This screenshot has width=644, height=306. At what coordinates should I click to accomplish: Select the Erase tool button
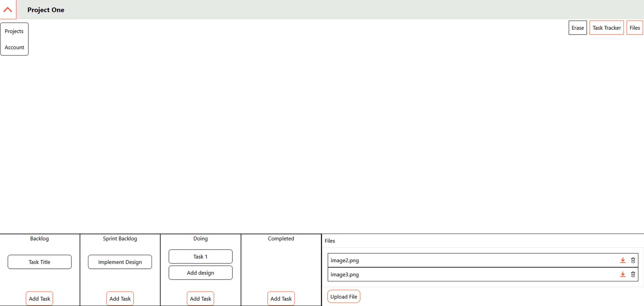click(578, 28)
